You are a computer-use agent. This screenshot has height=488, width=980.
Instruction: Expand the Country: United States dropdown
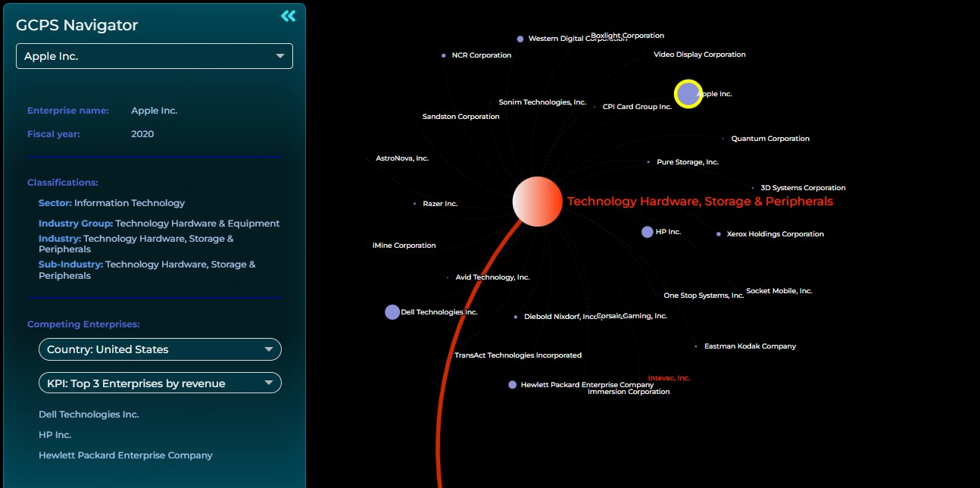(x=160, y=349)
